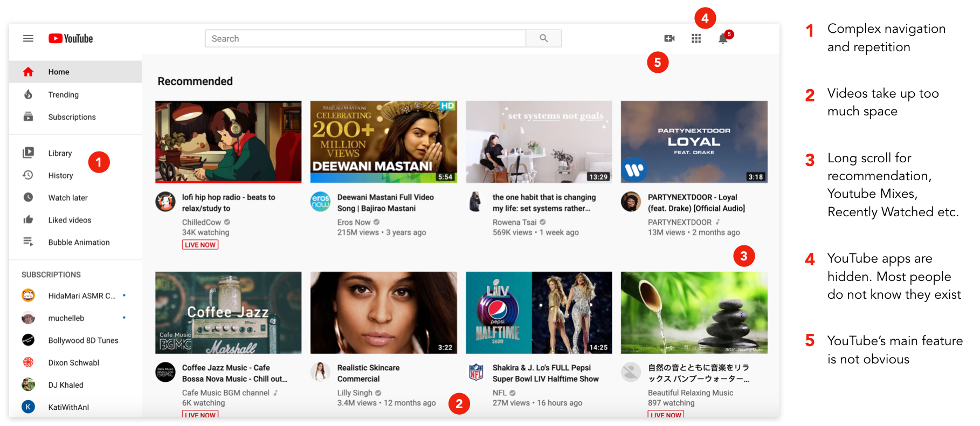Open the hamburger guide menu
980x426 pixels.
click(28, 38)
